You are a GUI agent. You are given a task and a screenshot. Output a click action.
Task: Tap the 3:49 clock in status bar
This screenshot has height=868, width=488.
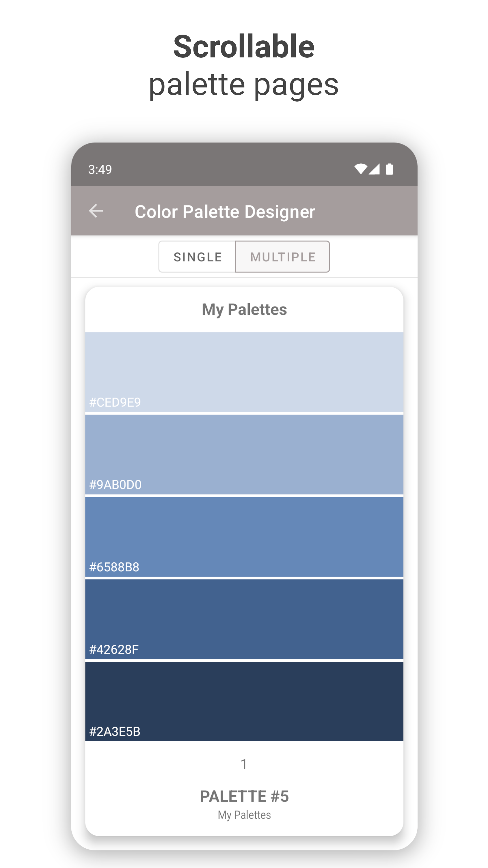click(x=100, y=169)
